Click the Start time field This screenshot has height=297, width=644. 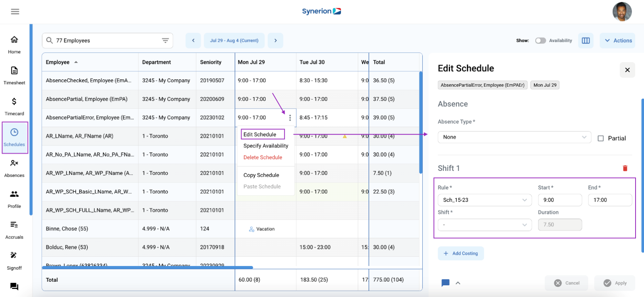click(560, 200)
